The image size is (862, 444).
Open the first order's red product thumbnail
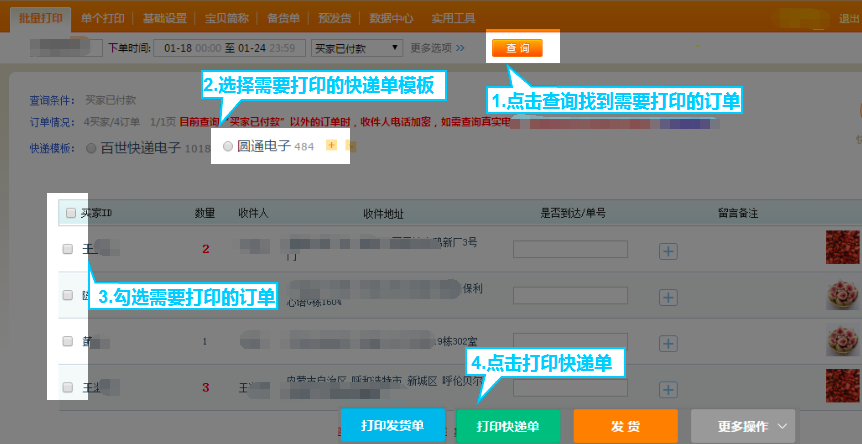coord(842,249)
